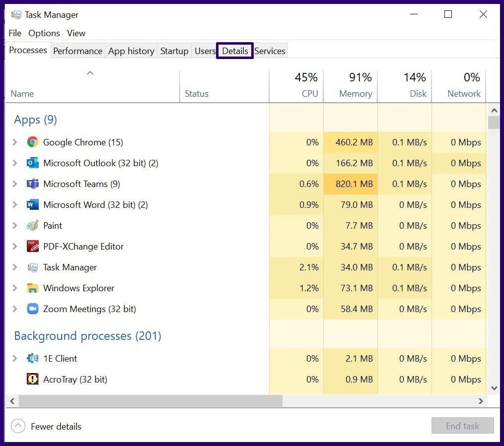Click the Windows Explorer folder icon

pos(32,288)
